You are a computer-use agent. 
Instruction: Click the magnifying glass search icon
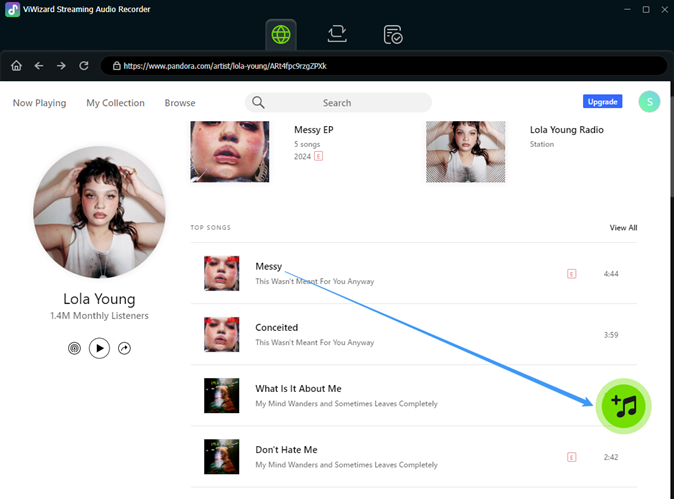coord(258,102)
